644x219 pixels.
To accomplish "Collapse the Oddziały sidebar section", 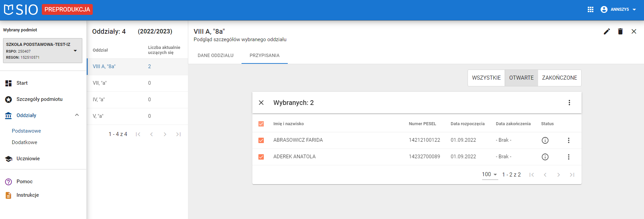I will click(77, 115).
